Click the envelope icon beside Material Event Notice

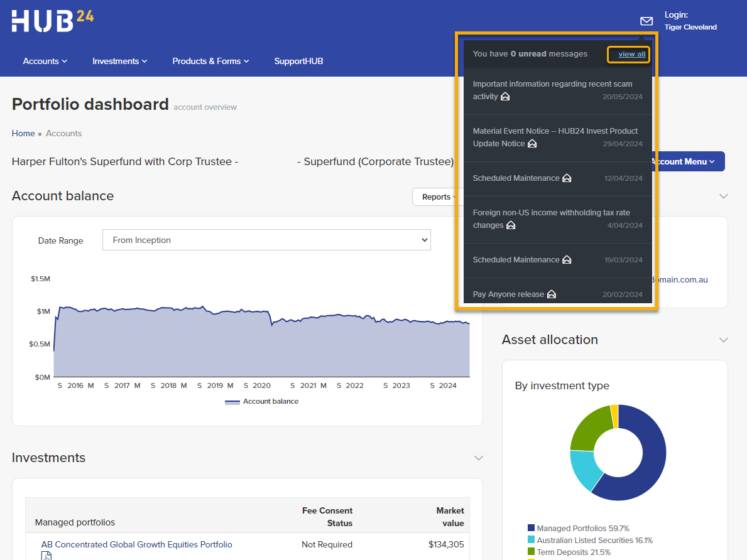(x=532, y=143)
